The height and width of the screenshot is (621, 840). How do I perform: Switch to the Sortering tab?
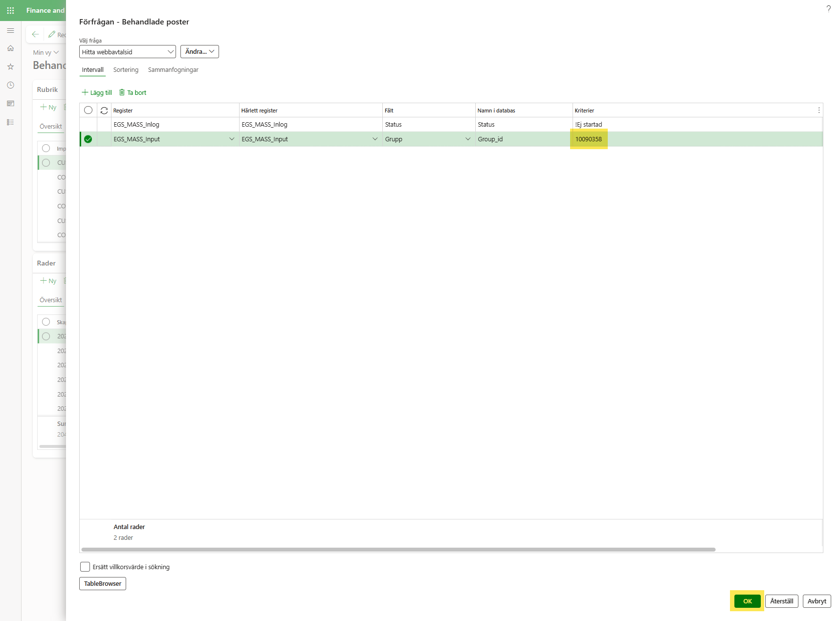pyautogui.click(x=126, y=70)
